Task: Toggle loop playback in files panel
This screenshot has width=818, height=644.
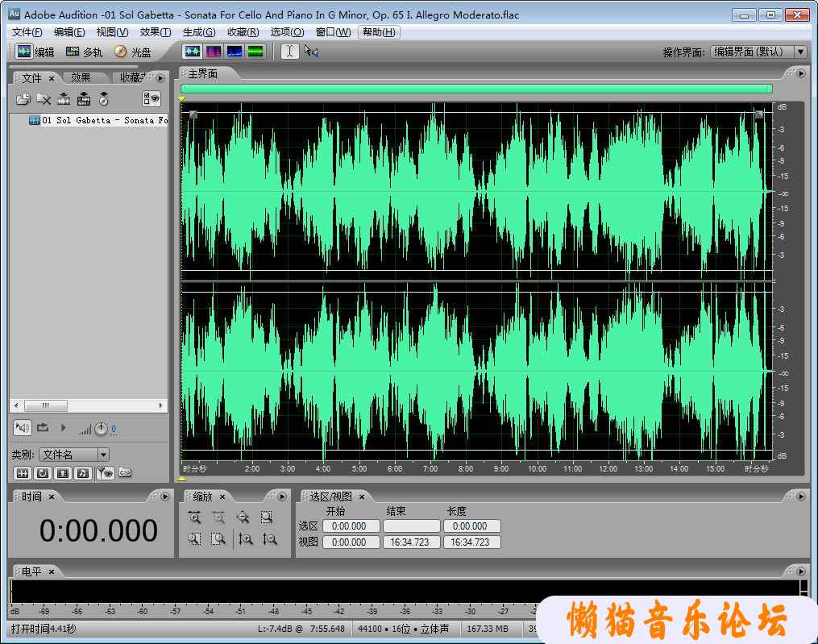Action: (43, 428)
